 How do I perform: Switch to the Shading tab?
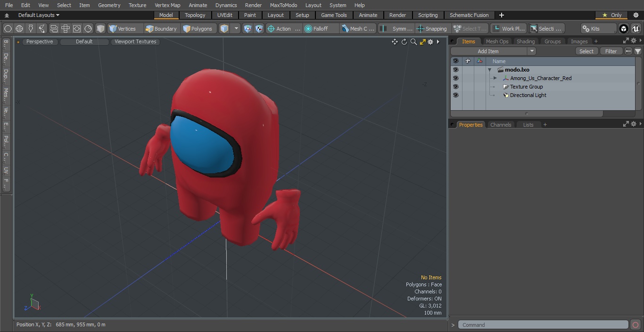click(526, 41)
